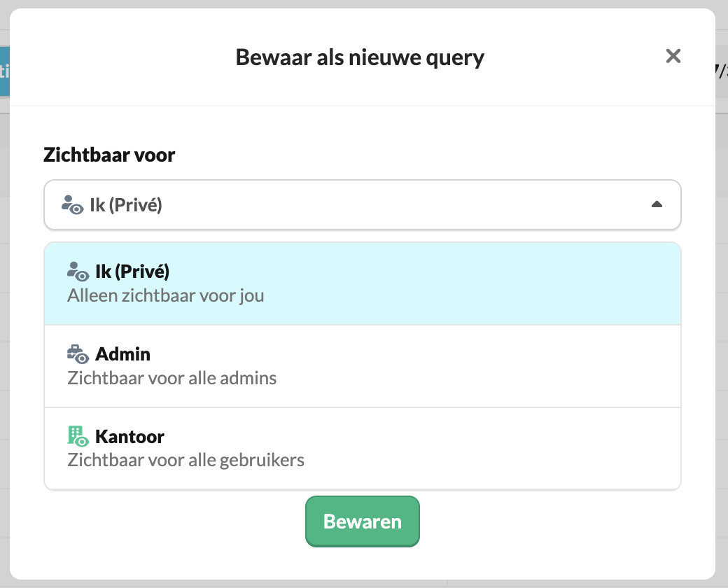Collapse the Zichtbaar voor combo box
The image size is (728, 588).
[x=362, y=205]
